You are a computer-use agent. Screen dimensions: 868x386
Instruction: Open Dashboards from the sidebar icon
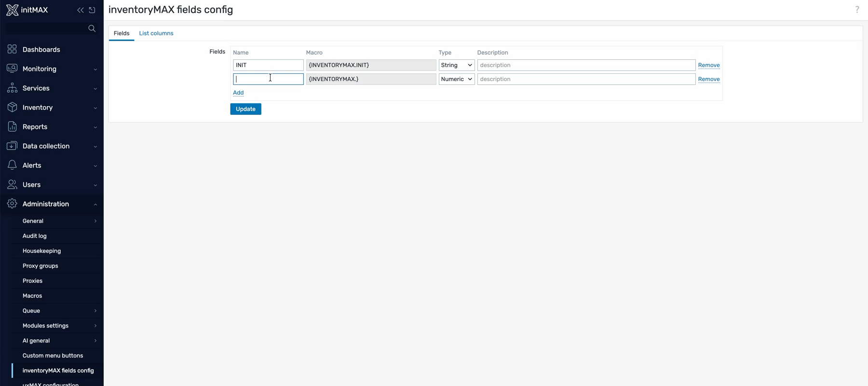12,49
